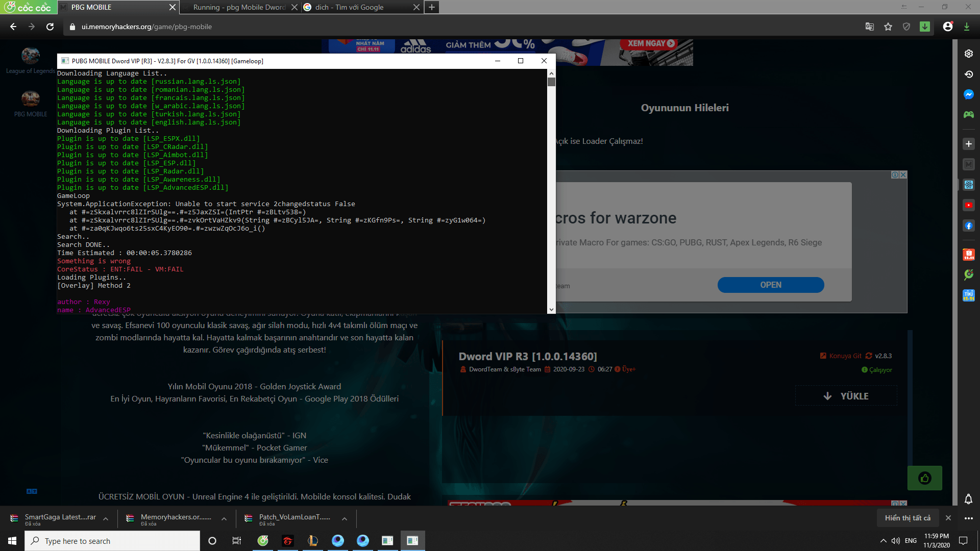Open the Konuya Git link

(841, 356)
